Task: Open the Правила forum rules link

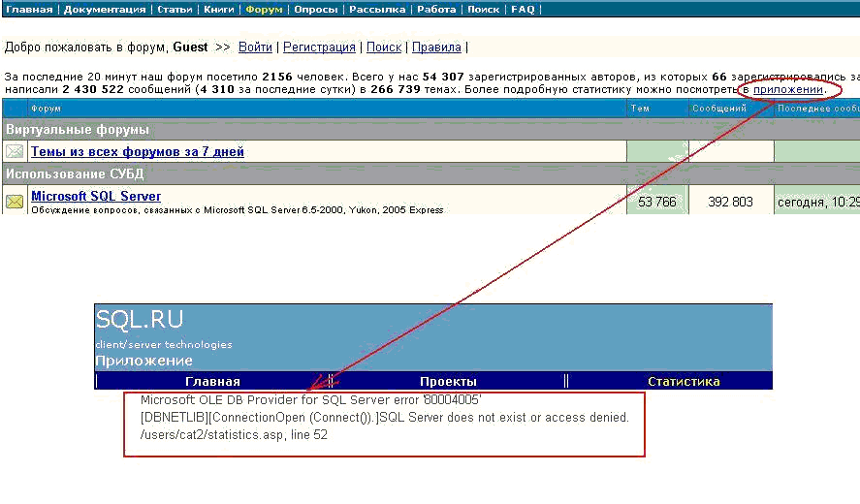Action: coord(436,47)
